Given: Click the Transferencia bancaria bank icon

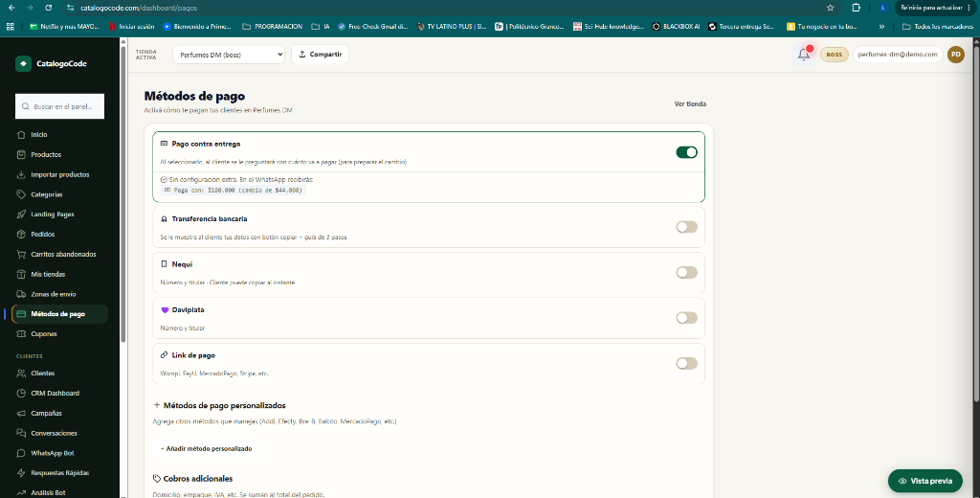Looking at the screenshot, I should [x=165, y=219].
